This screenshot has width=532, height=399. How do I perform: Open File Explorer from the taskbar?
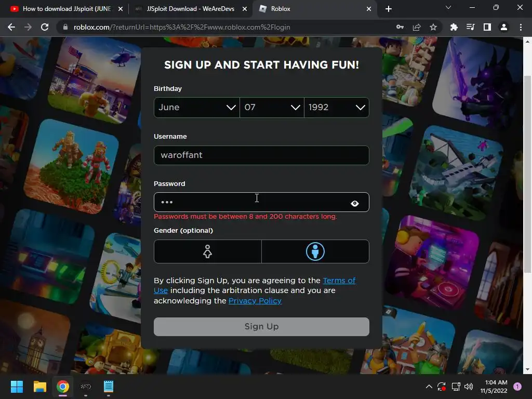39,387
